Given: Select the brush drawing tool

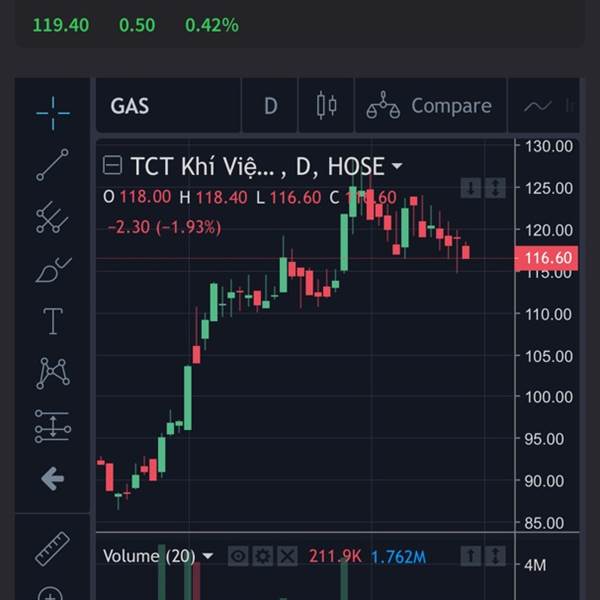Looking at the screenshot, I should tap(53, 270).
